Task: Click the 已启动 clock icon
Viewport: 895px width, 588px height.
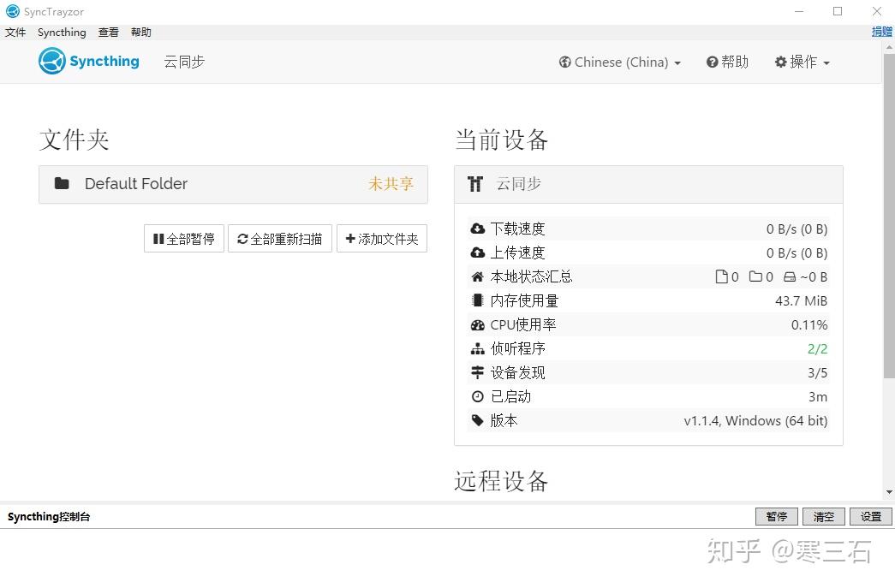Action: [477, 396]
